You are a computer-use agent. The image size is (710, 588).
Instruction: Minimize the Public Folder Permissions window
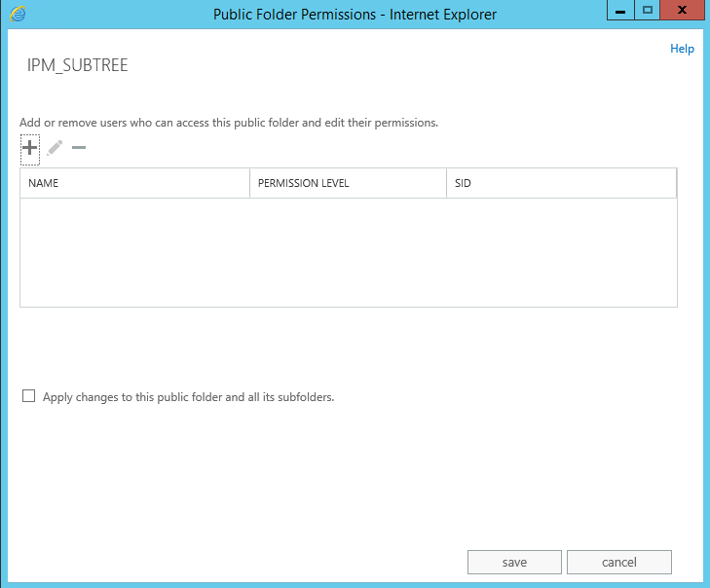[620, 11]
